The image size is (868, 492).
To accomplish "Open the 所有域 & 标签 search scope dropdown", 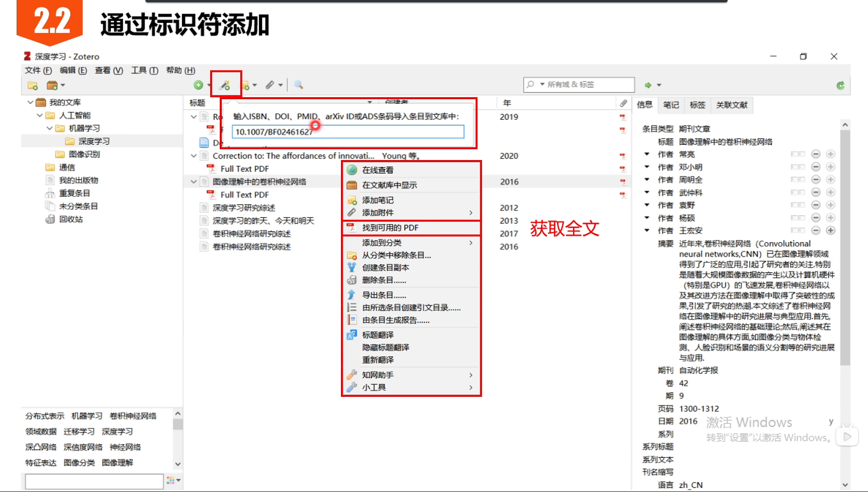I will coord(542,84).
